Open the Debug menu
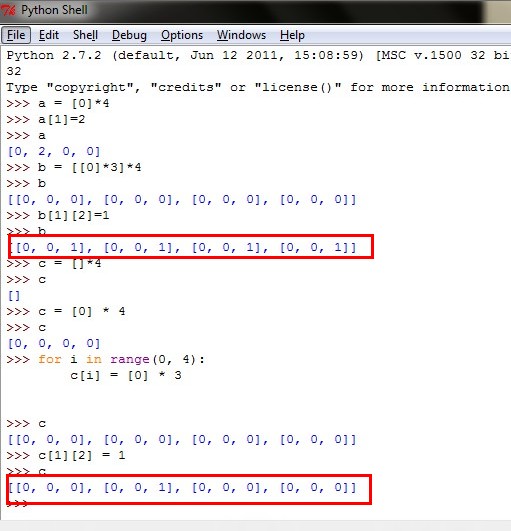This screenshot has height=531, width=511. click(129, 35)
